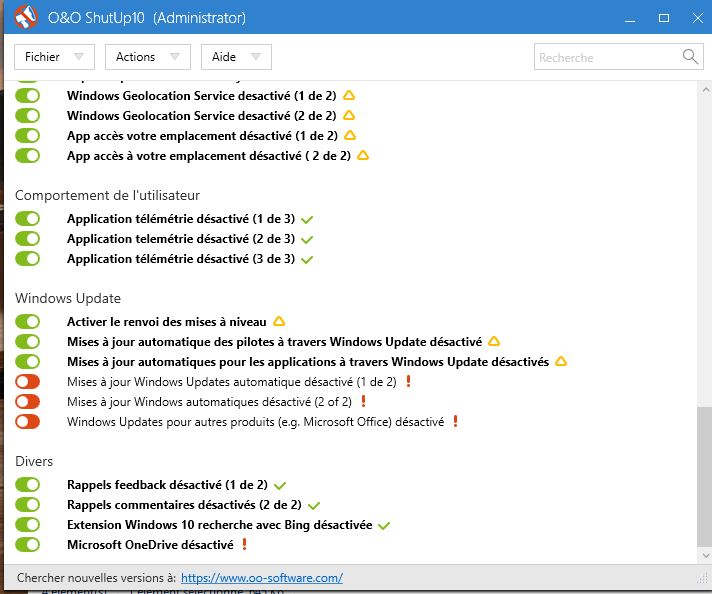Toggle Microsoft OneDrive désactivé switch
The height and width of the screenshot is (594, 712).
tap(27, 544)
